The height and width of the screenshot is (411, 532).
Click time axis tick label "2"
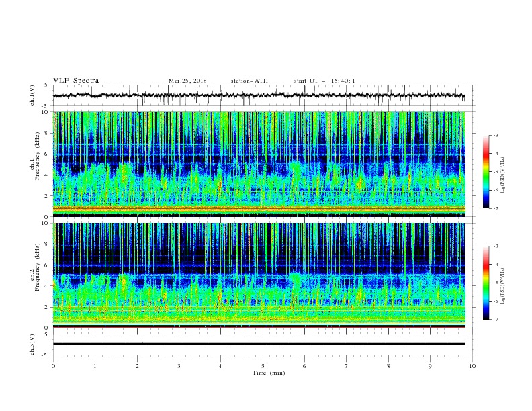click(137, 366)
